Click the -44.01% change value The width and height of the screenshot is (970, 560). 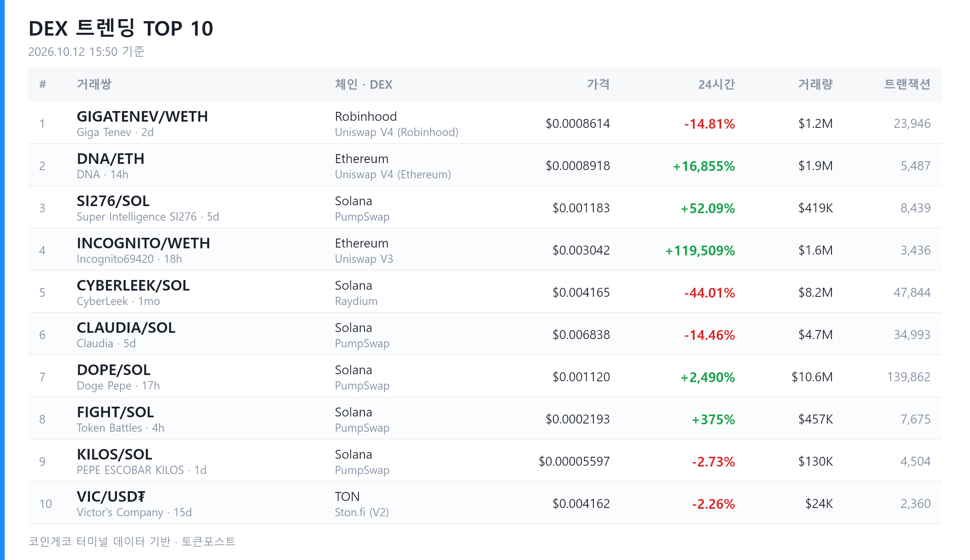point(710,293)
